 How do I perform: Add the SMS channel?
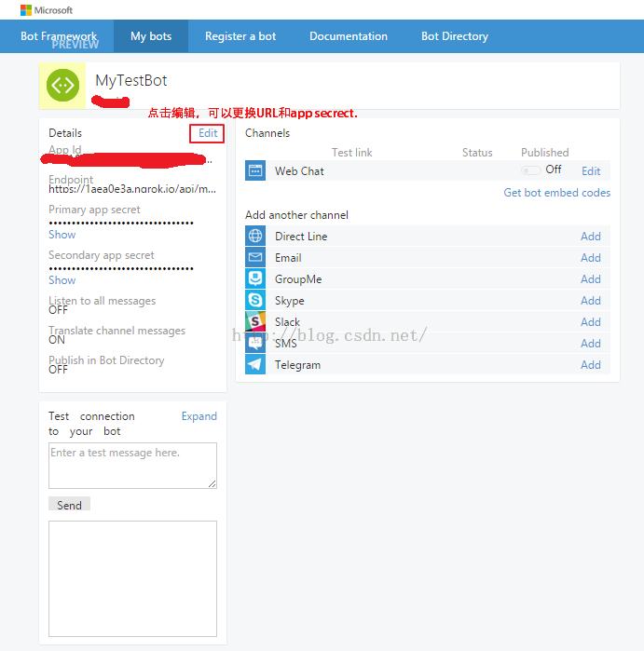590,344
